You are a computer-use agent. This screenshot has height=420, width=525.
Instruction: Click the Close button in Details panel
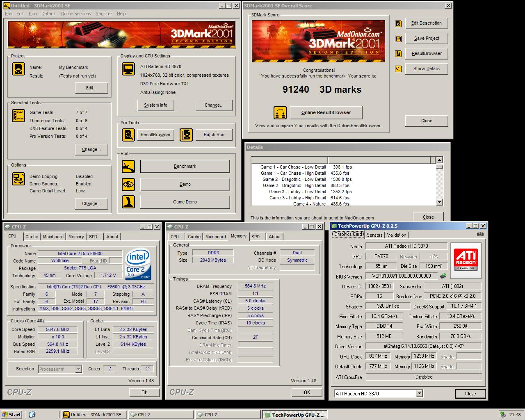pyautogui.click(x=428, y=217)
